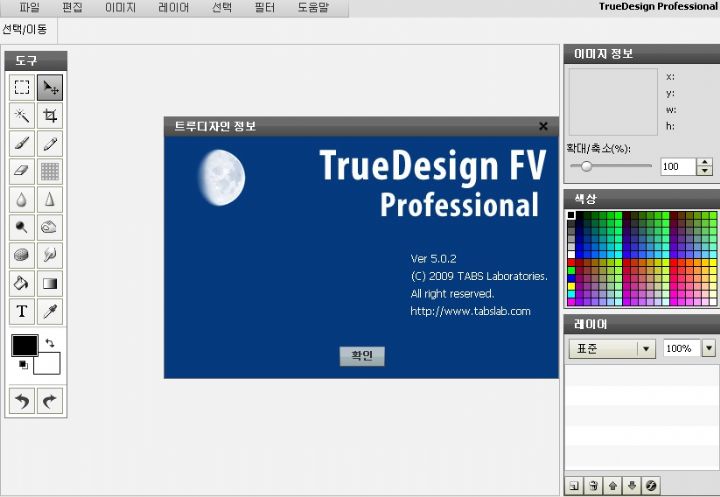
Task: Move layer up with up arrow
Action: [613, 486]
